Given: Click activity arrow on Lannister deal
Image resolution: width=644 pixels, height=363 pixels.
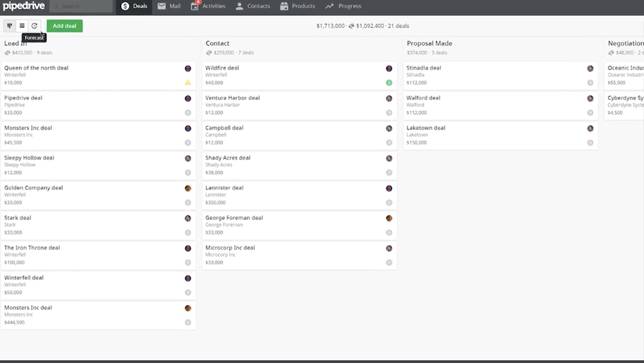Looking at the screenshot, I should pyautogui.click(x=389, y=202).
